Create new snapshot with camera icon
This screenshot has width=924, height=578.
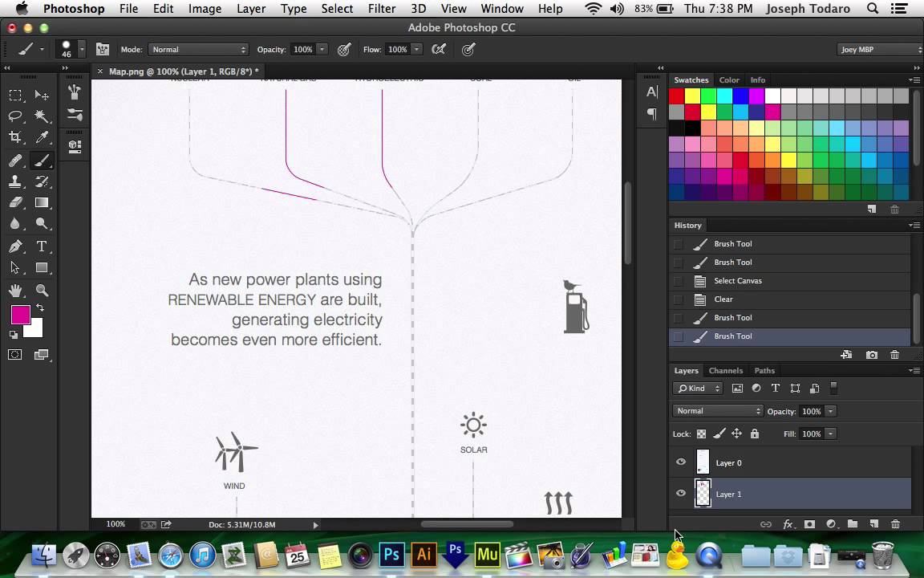pyautogui.click(x=872, y=355)
